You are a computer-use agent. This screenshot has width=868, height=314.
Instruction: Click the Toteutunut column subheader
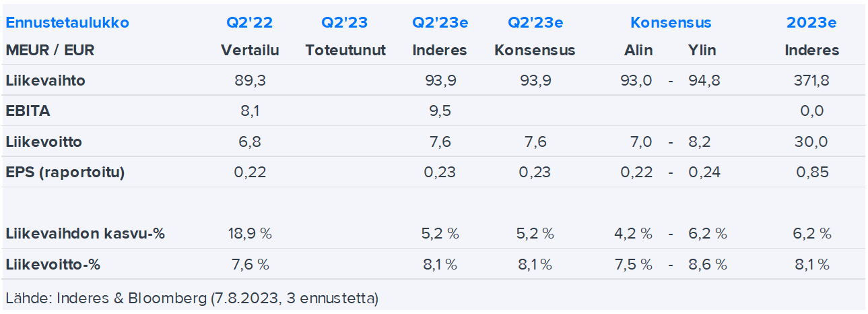point(345,51)
